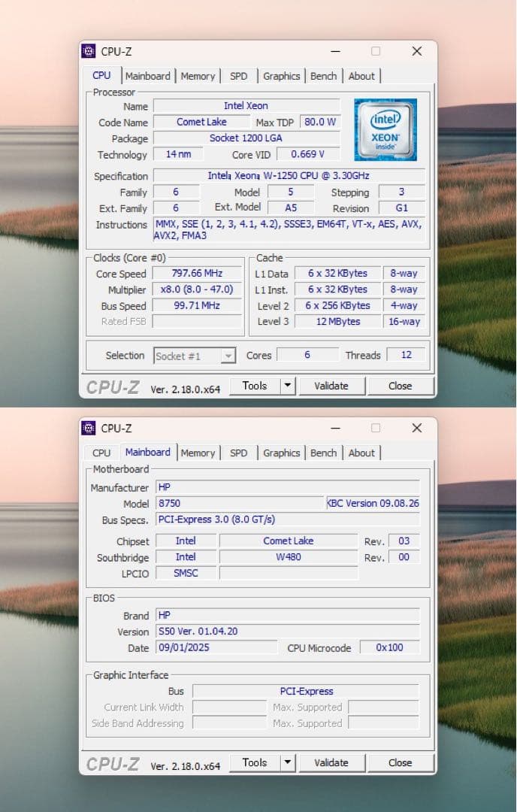Open About tab in top CPU-Z window

tap(361, 76)
